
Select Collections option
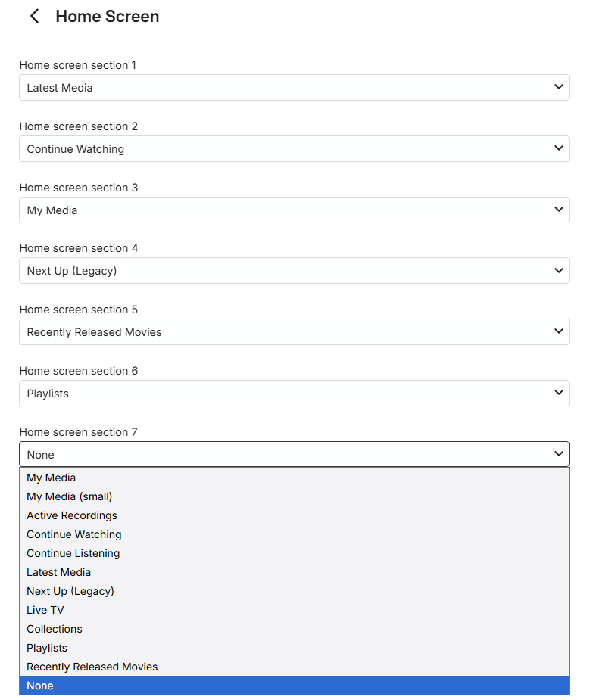click(55, 629)
